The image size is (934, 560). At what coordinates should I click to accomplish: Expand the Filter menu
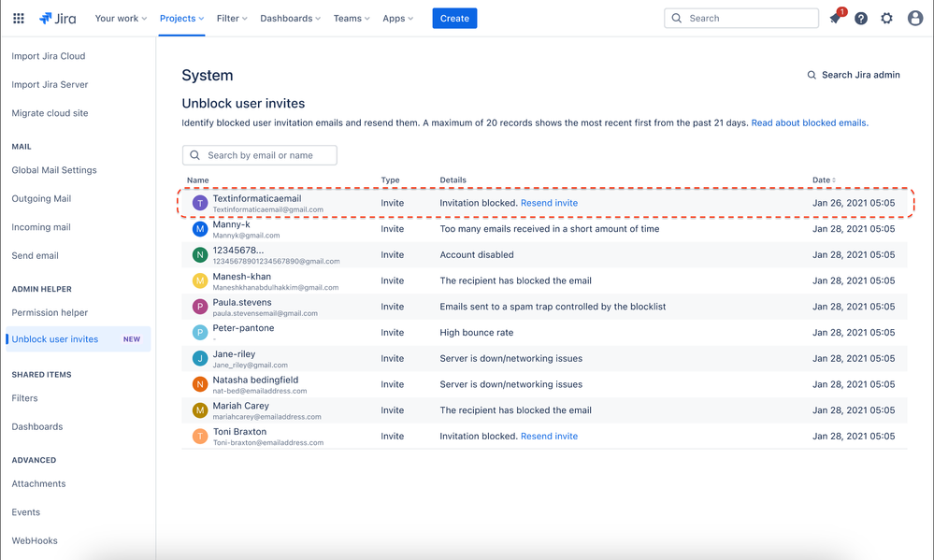(x=232, y=19)
